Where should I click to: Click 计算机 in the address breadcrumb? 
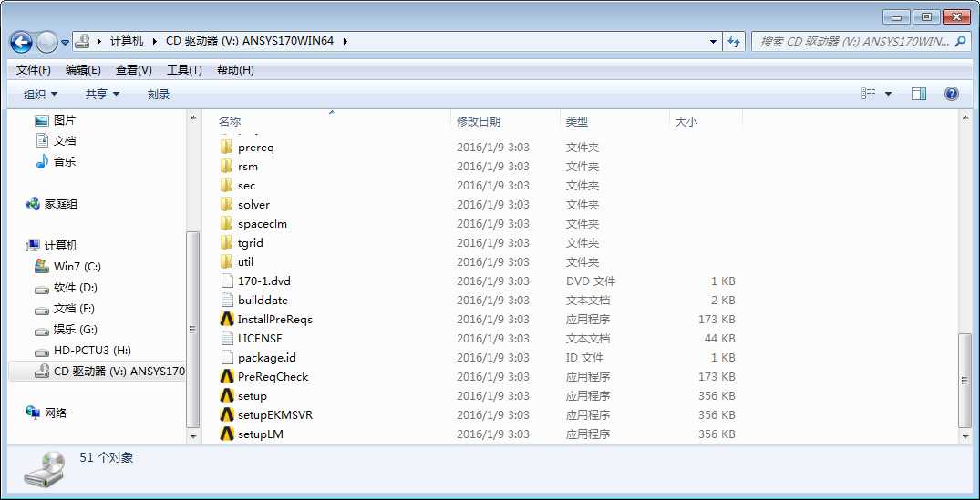pos(126,41)
